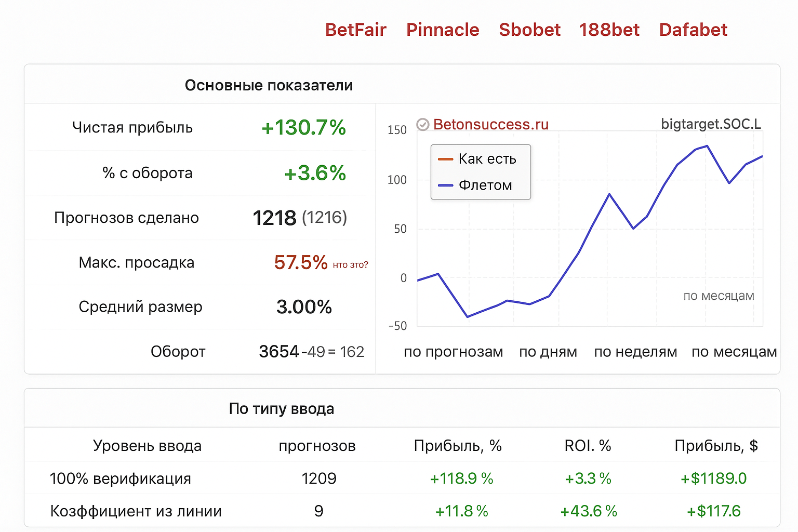Click the Прибыль, $ column header
The height and width of the screenshot is (532, 798).
[716, 446]
